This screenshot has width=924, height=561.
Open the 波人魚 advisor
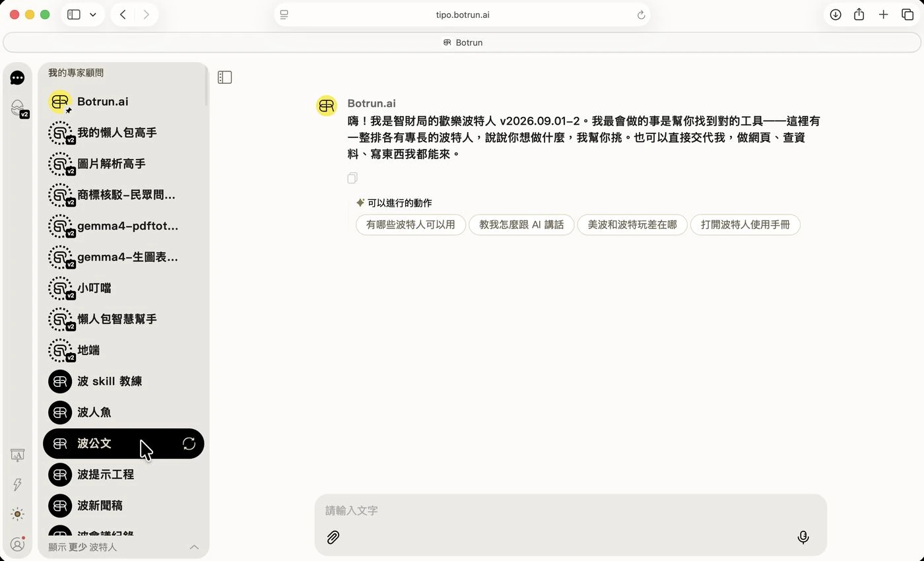coord(123,412)
